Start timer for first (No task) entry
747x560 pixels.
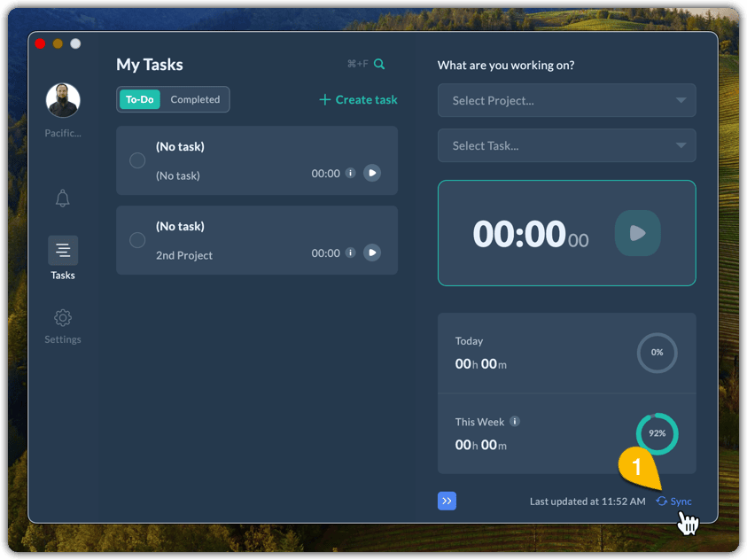[372, 173]
